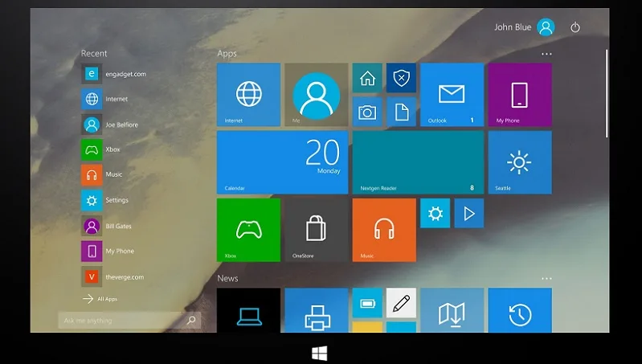Open My Phone from the Recent list

point(108,251)
